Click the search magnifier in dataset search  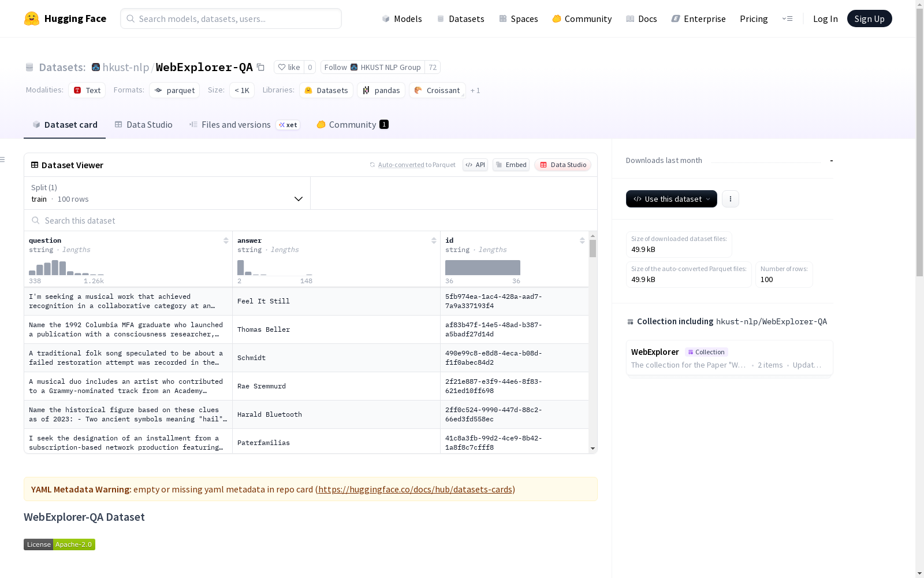(36, 220)
